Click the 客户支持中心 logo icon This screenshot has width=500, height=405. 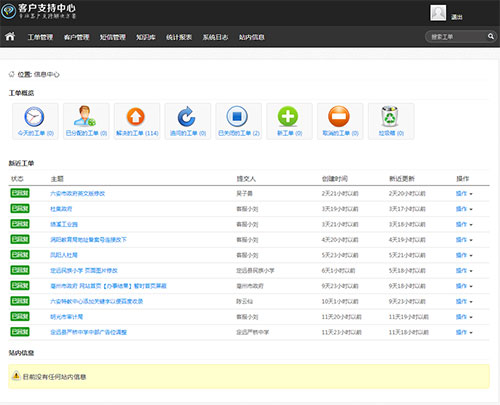pyautogui.click(x=9, y=11)
